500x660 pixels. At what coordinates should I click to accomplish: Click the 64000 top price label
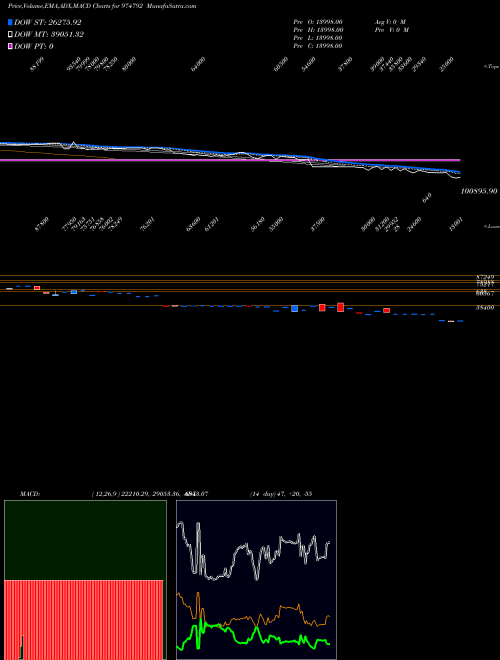[x=198, y=64]
